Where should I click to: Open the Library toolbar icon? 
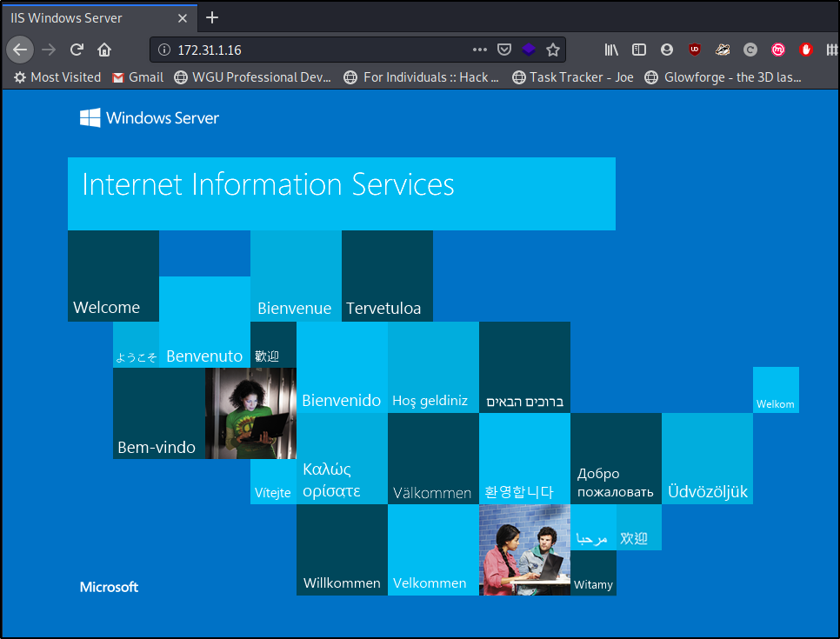point(611,50)
